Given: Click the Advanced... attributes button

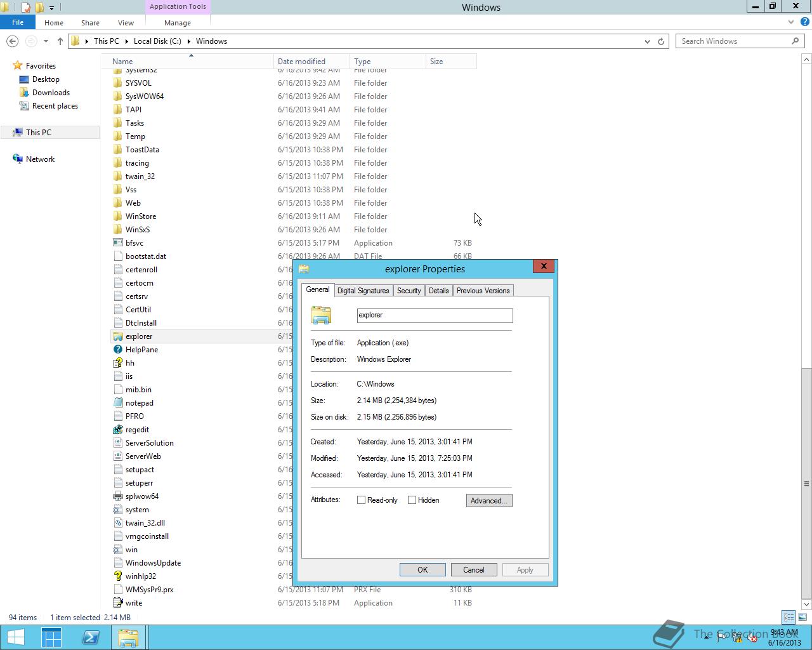Looking at the screenshot, I should click(489, 501).
